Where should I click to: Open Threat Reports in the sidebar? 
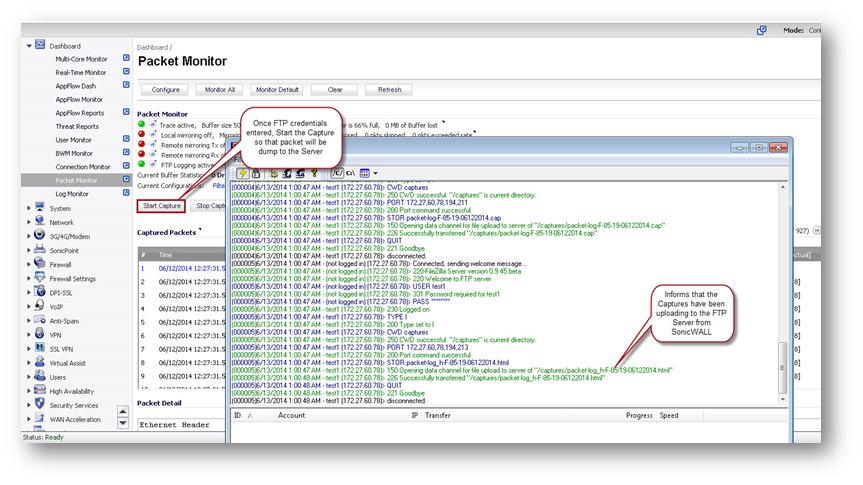77,127
